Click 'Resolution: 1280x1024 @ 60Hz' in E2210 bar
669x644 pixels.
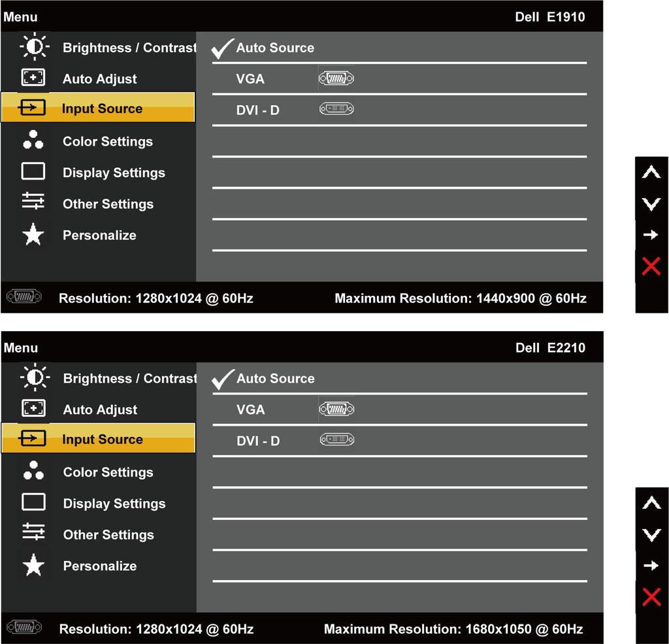point(156,629)
